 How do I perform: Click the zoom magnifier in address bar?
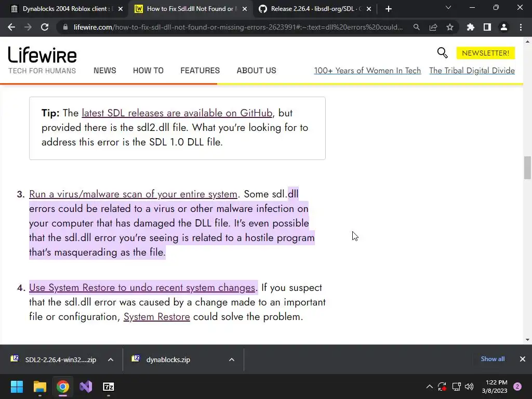(416, 27)
